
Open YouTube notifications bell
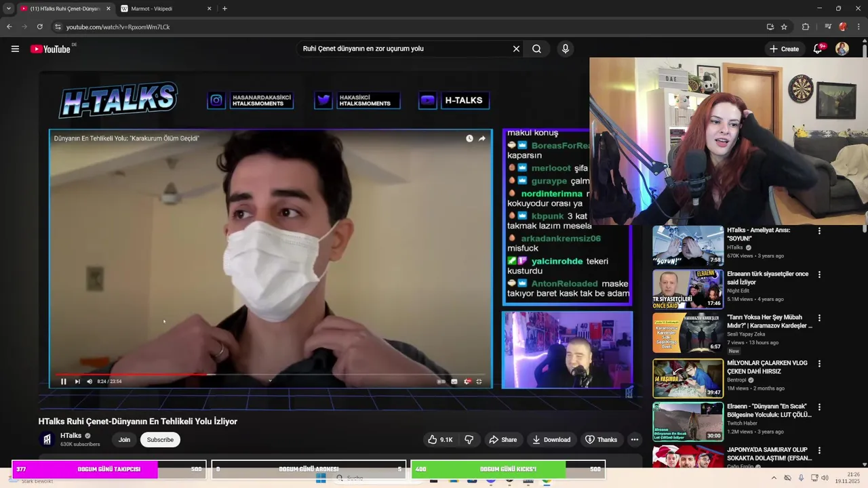pyautogui.click(x=818, y=49)
